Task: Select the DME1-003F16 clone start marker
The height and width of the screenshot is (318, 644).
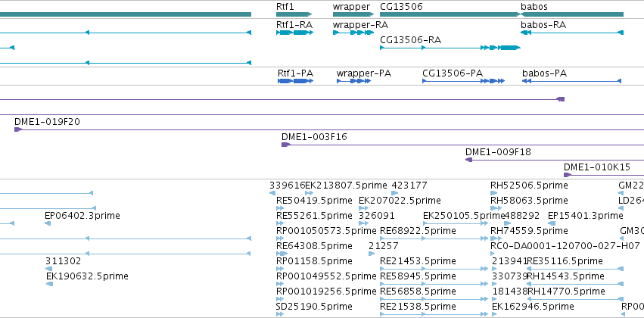Action: 286,145
